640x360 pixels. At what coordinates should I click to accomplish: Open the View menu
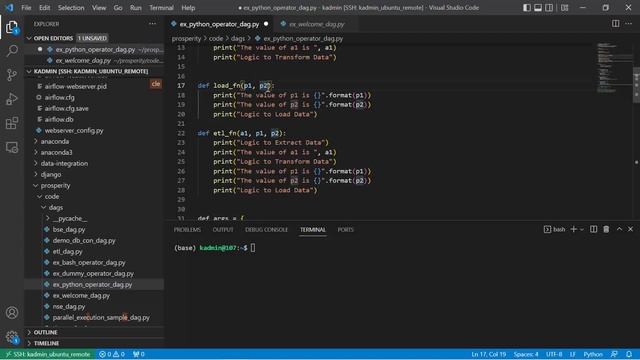click(x=99, y=8)
